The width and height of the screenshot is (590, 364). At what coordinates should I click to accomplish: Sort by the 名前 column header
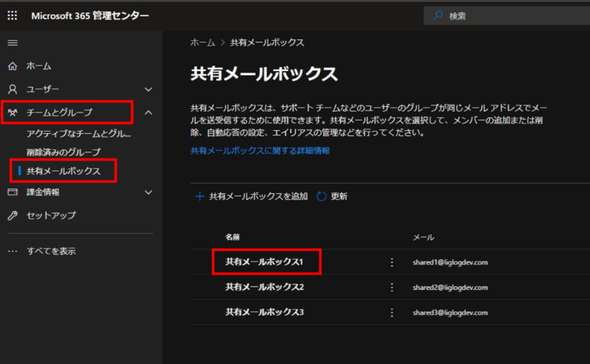click(233, 237)
